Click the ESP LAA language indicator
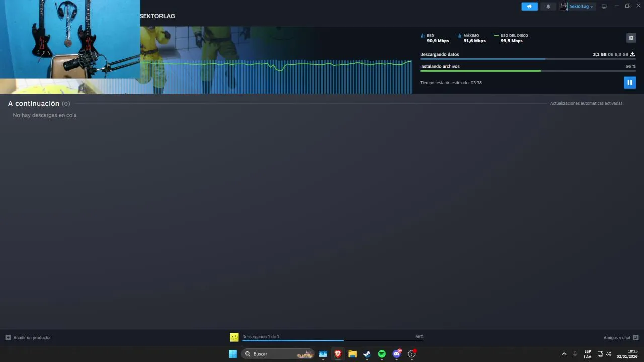The image size is (644, 362). pos(588,354)
